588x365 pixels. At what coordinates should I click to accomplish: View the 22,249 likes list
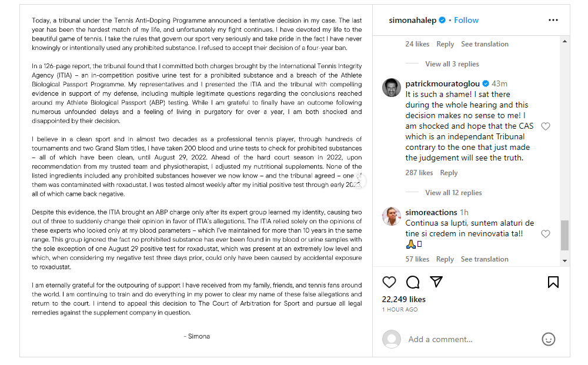click(404, 299)
